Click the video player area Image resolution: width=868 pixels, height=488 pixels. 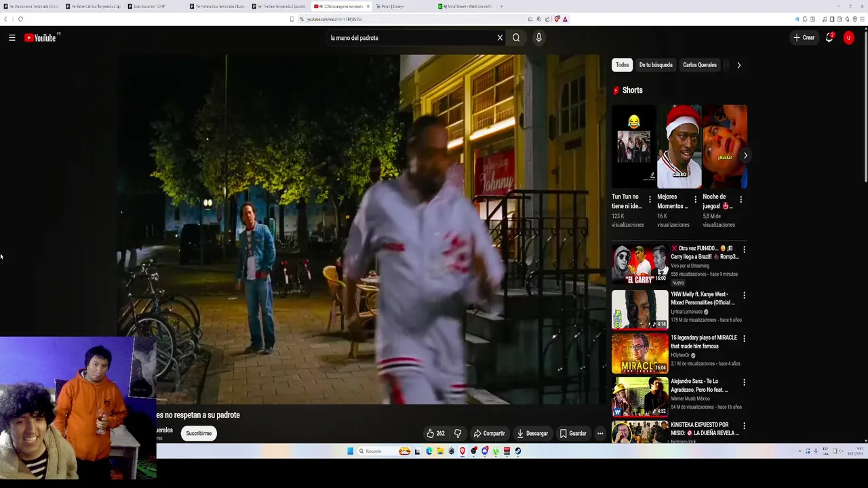(361, 229)
